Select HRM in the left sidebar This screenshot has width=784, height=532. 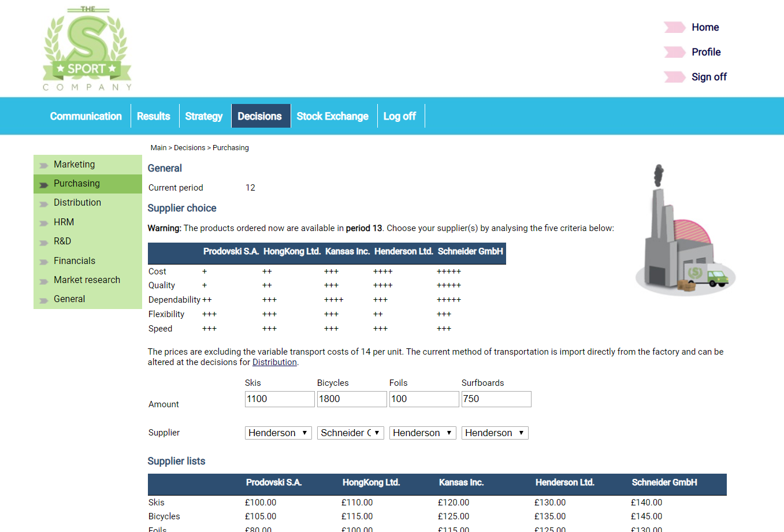pyautogui.click(x=64, y=222)
